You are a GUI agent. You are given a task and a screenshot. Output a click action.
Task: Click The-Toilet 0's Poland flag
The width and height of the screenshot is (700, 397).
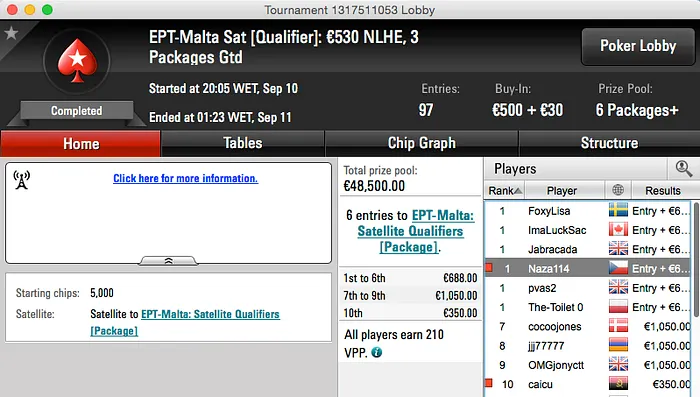pyautogui.click(x=618, y=306)
